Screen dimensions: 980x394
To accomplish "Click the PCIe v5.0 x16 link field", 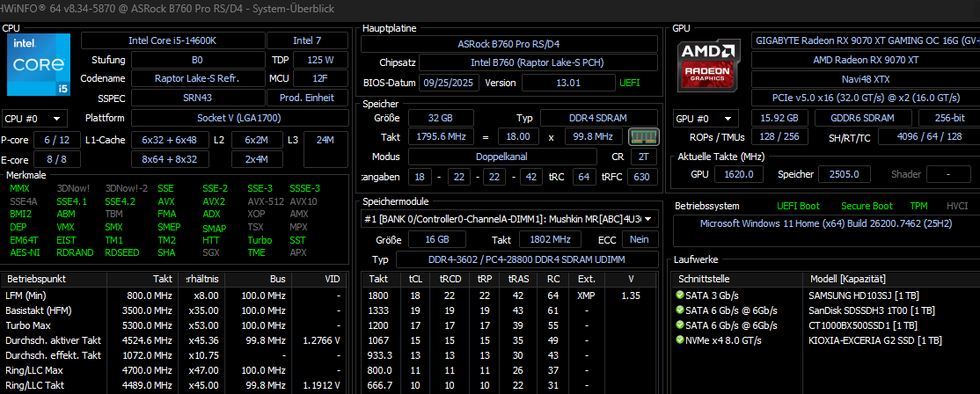I will [866, 98].
